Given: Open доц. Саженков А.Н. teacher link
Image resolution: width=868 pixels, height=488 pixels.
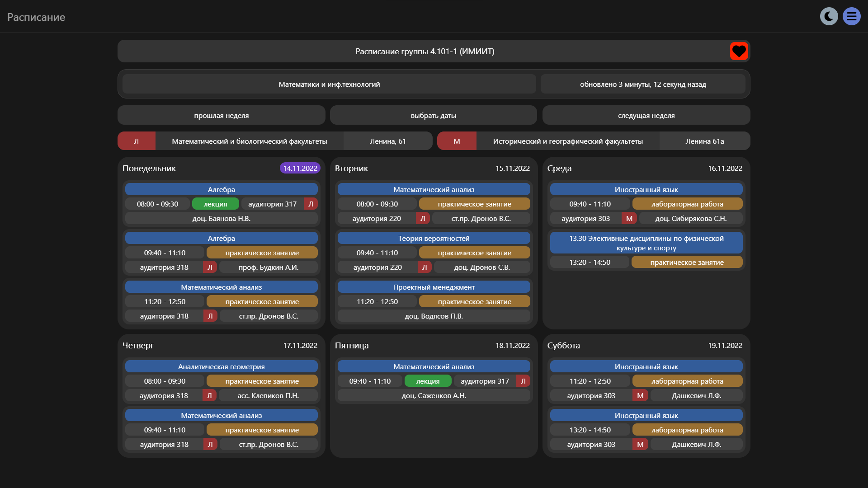Looking at the screenshot, I should click(434, 395).
